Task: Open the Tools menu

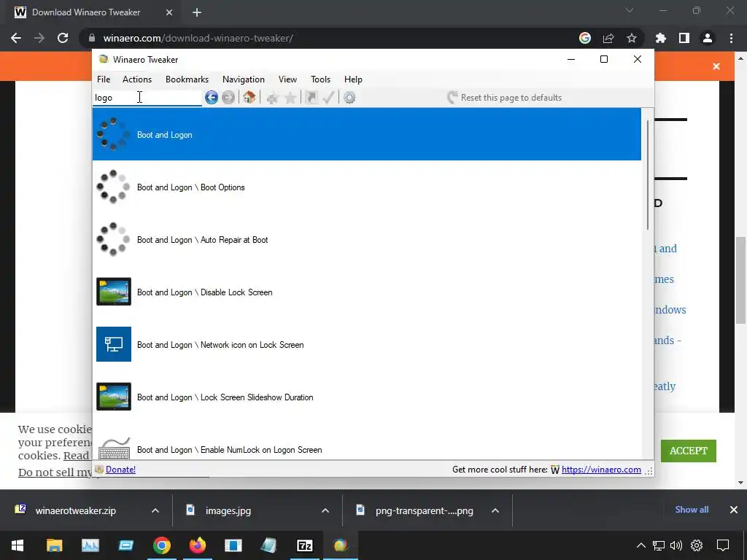Action: point(320,79)
